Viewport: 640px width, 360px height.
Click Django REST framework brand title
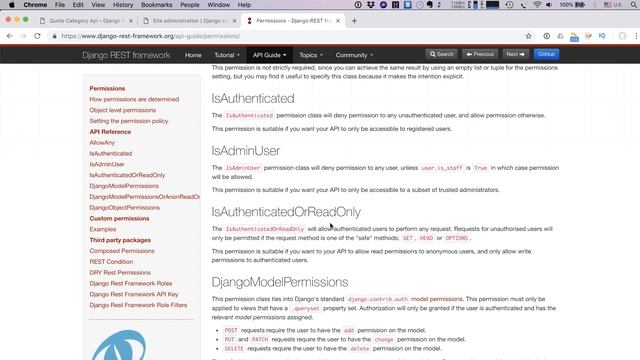[x=126, y=55]
